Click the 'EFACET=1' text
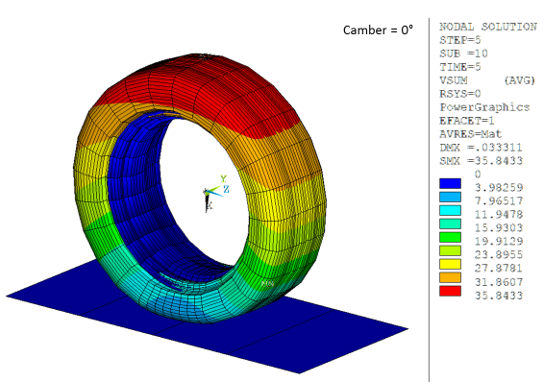 [x=467, y=121]
